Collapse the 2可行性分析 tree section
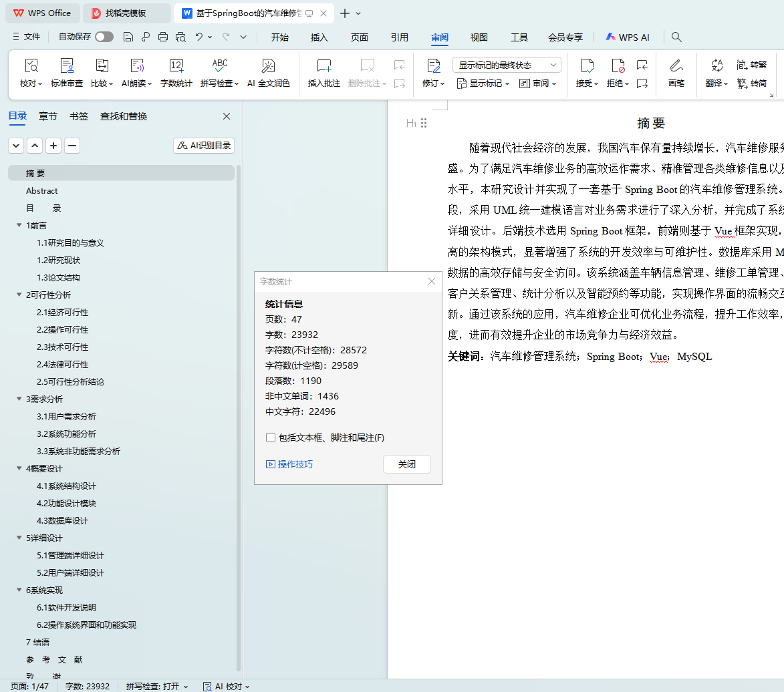The image size is (784, 692). 19,295
